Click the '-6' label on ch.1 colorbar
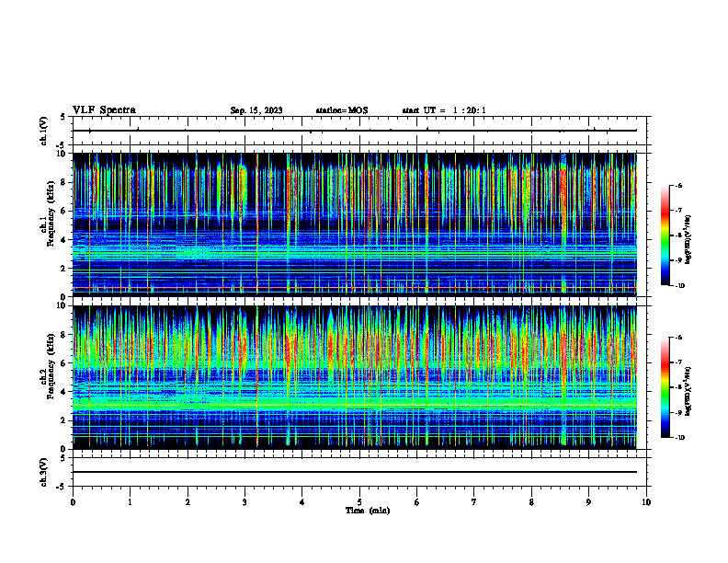Viewport: 728px width, 563px height. [x=678, y=185]
